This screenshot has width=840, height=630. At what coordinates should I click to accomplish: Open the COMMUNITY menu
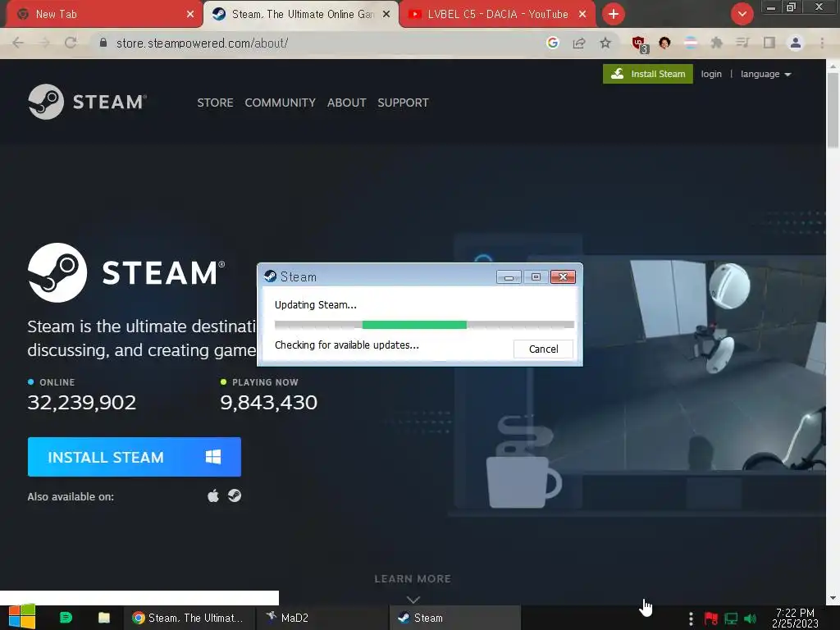click(281, 103)
